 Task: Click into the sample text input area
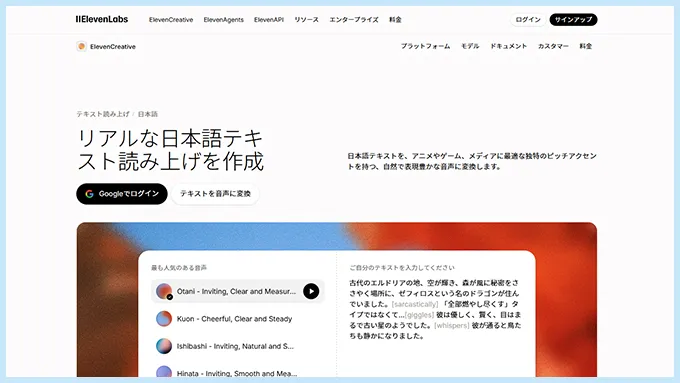click(435, 309)
